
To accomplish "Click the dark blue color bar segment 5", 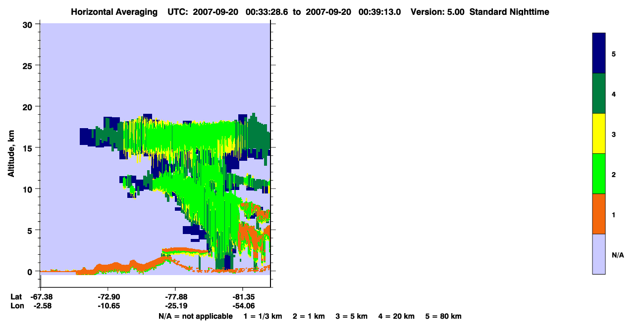I will click(599, 53).
